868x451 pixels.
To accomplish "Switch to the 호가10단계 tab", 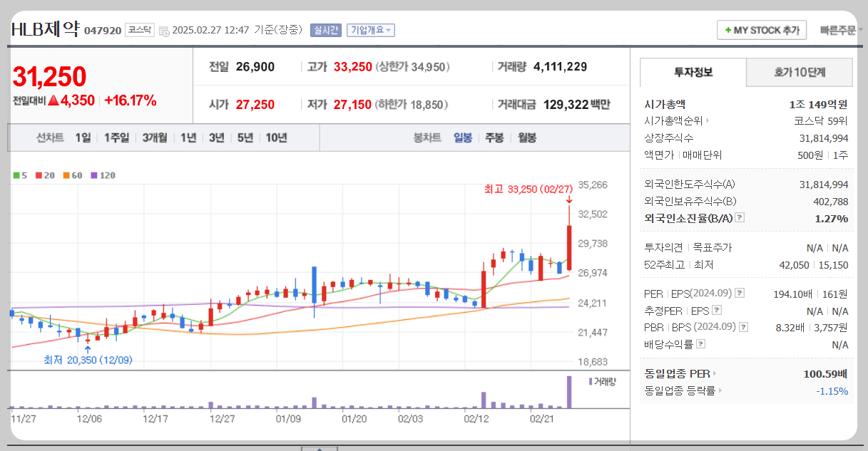I will [x=800, y=72].
